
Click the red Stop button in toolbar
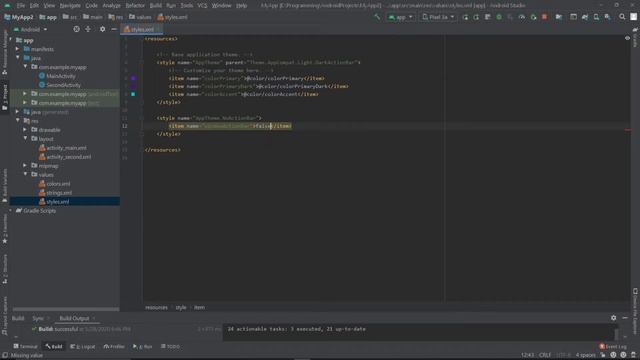point(544,17)
